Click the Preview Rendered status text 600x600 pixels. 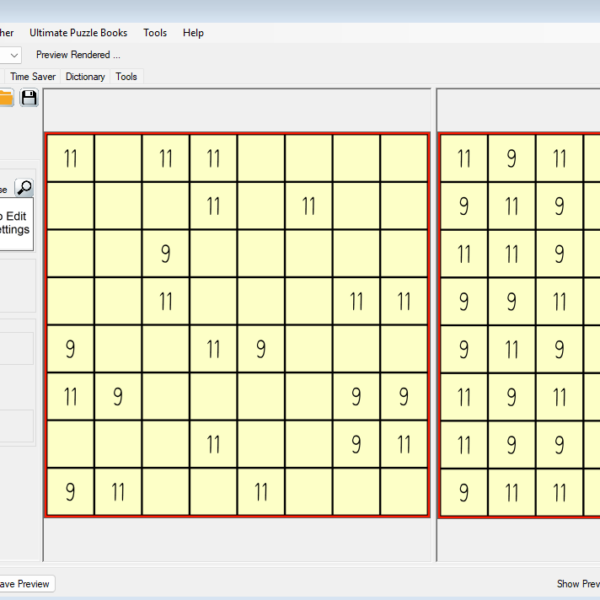78,55
